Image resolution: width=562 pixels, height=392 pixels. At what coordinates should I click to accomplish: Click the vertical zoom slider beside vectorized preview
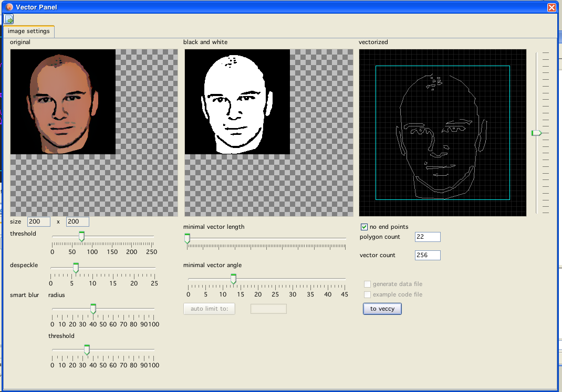[536, 133]
